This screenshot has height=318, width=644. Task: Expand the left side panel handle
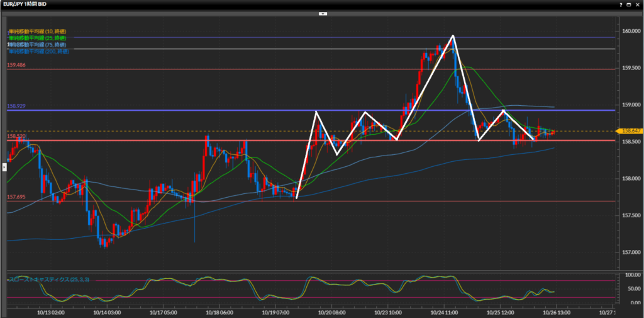[4, 167]
